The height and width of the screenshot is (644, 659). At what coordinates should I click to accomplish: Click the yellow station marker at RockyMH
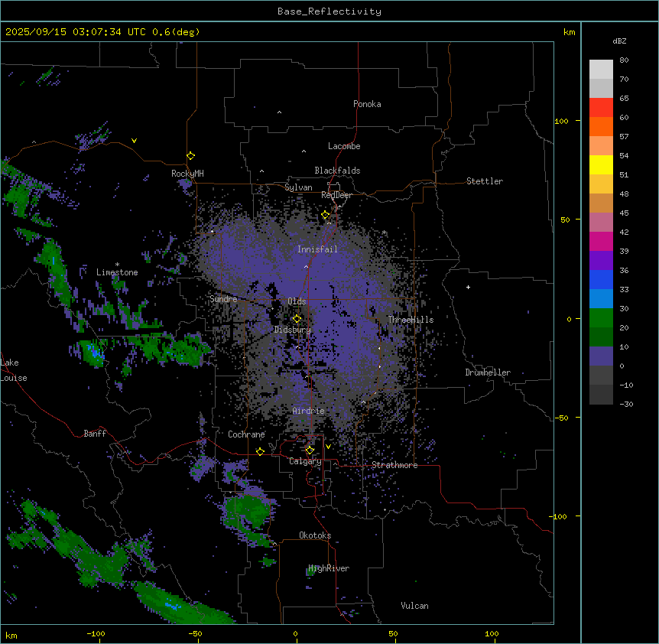(191, 156)
